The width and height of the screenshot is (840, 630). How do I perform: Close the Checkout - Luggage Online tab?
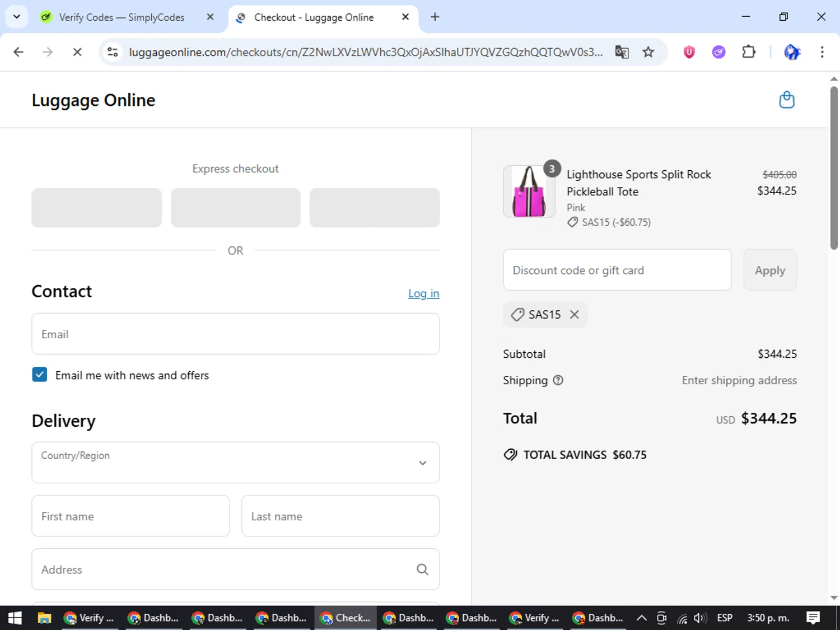click(405, 17)
